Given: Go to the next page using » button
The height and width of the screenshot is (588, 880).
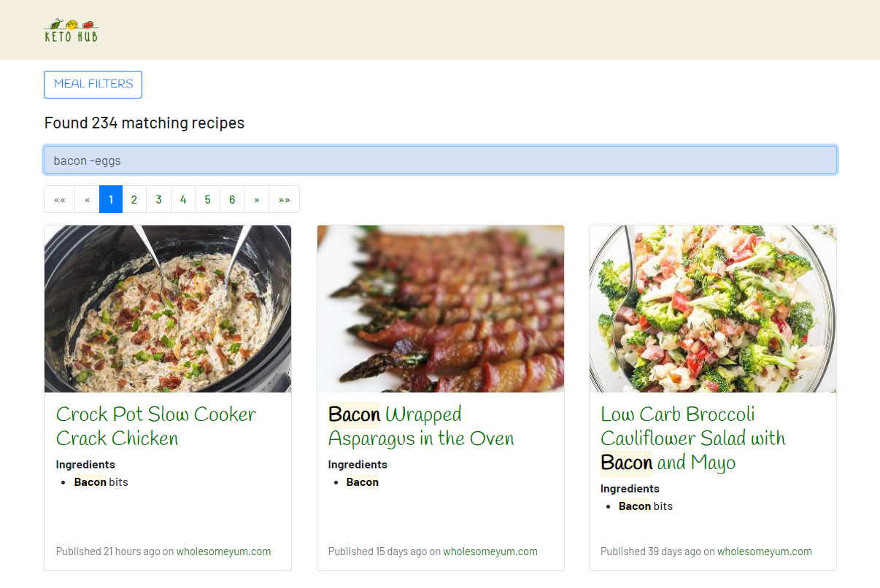Looking at the screenshot, I should pos(257,199).
